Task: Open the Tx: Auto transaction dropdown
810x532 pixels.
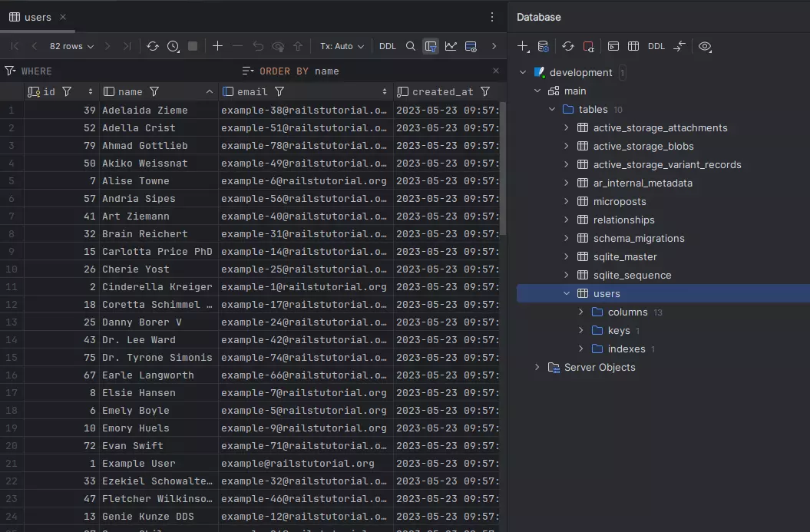Action: (x=342, y=46)
